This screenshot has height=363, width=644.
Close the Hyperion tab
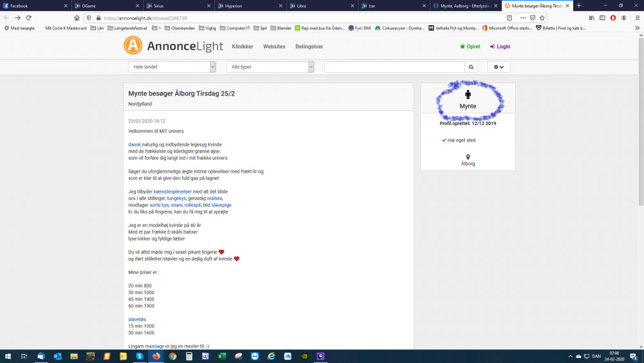click(281, 6)
